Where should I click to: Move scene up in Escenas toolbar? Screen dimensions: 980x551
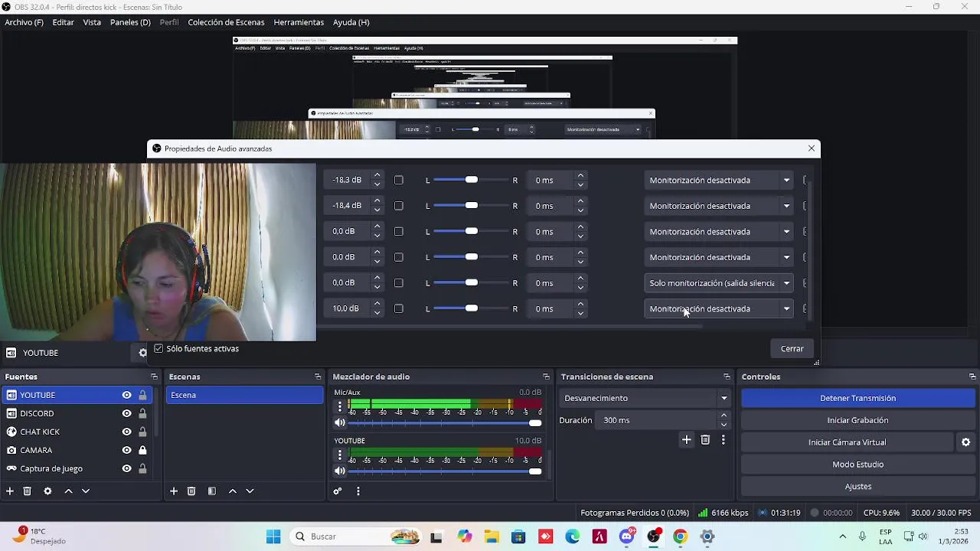(232, 491)
